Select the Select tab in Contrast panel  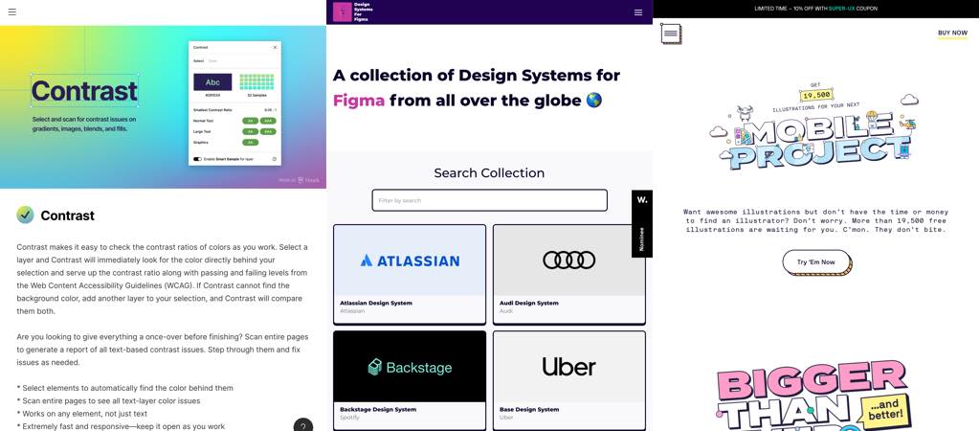click(x=198, y=60)
